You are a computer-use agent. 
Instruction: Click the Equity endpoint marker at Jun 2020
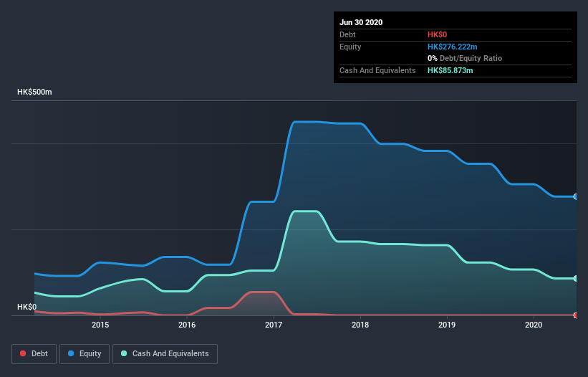pos(576,196)
